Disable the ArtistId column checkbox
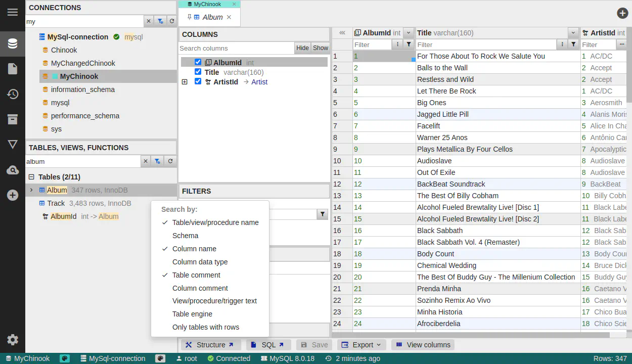Image resolution: width=632 pixels, height=364 pixels. click(x=198, y=81)
